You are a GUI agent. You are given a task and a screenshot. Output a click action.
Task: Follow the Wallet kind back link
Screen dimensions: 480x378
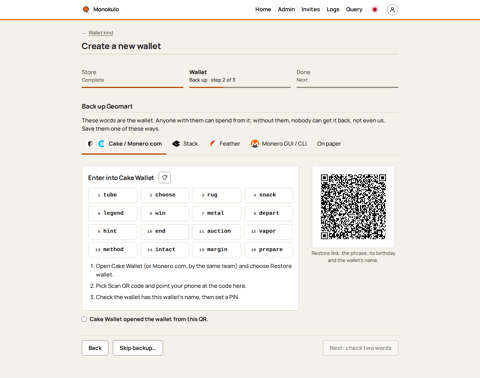[x=101, y=33]
